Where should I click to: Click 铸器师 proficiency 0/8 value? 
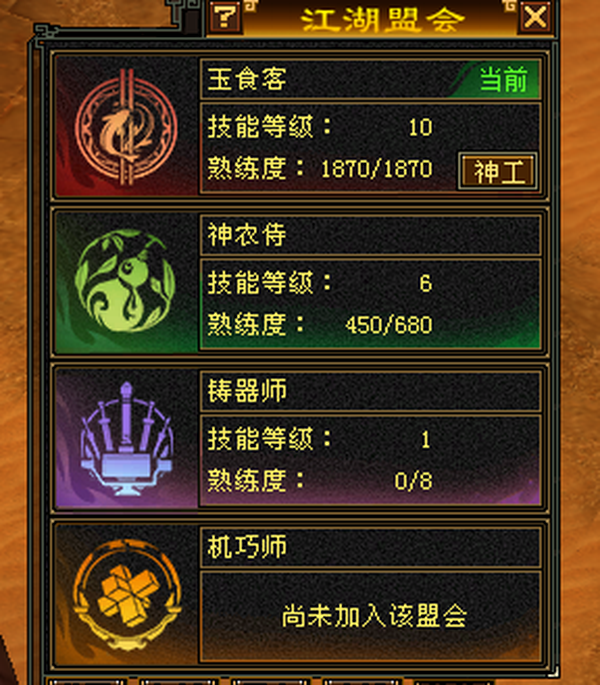click(413, 481)
